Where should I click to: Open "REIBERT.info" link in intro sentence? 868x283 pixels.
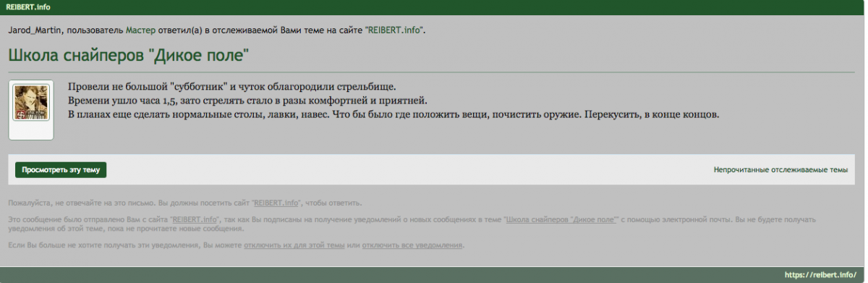(x=395, y=31)
